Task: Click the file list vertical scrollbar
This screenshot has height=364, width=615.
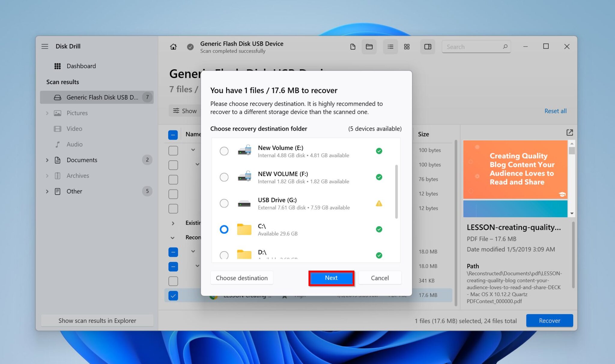Action: pyautogui.click(x=456, y=223)
